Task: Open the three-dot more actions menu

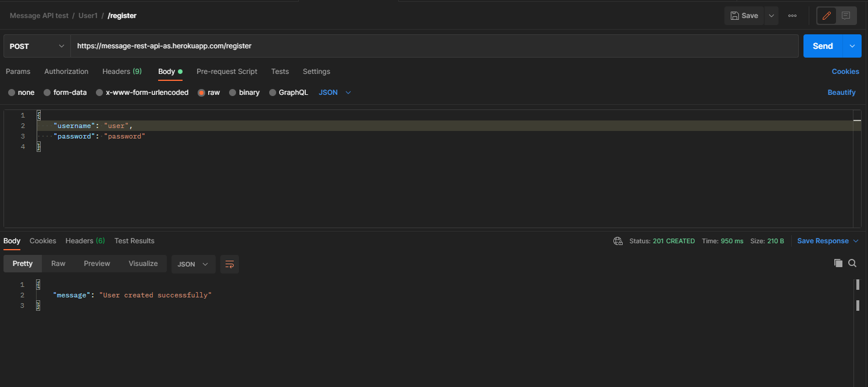Action: pyautogui.click(x=792, y=16)
